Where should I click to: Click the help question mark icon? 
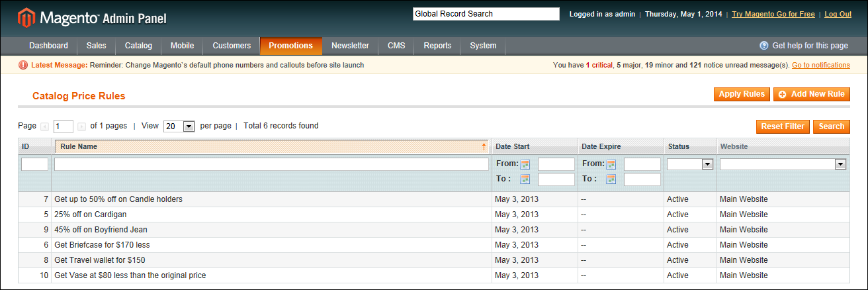pyautogui.click(x=764, y=46)
